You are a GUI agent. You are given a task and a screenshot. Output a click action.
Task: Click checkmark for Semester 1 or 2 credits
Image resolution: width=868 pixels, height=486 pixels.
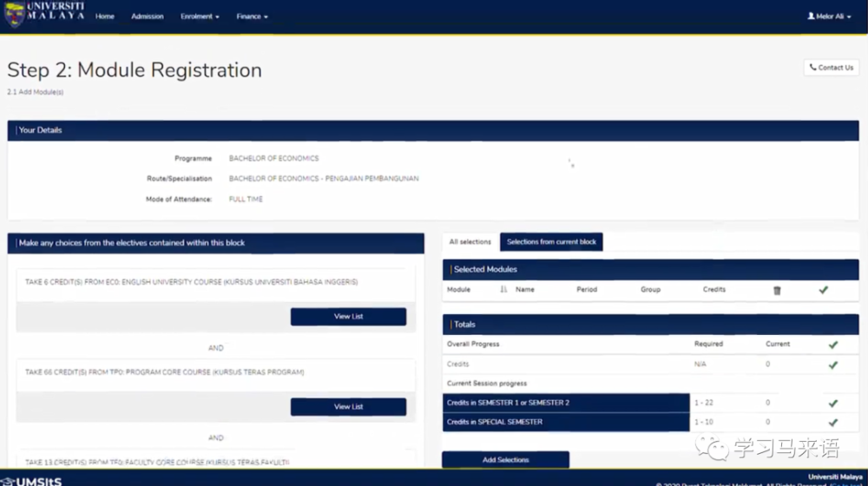click(x=832, y=404)
